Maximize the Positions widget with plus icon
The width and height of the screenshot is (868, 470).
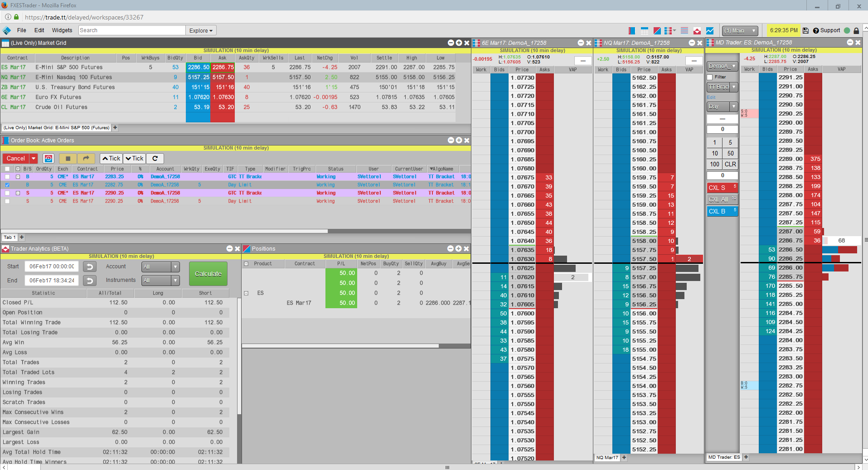tap(458, 248)
